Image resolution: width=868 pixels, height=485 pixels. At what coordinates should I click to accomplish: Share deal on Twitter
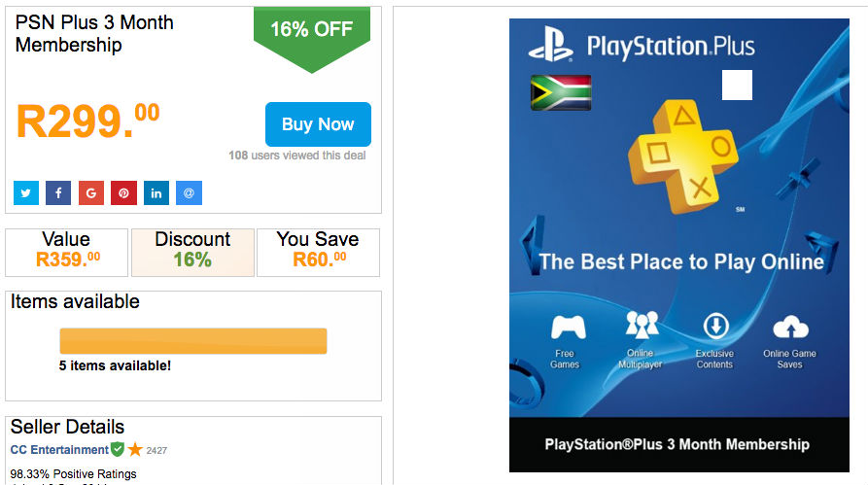point(26,193)
